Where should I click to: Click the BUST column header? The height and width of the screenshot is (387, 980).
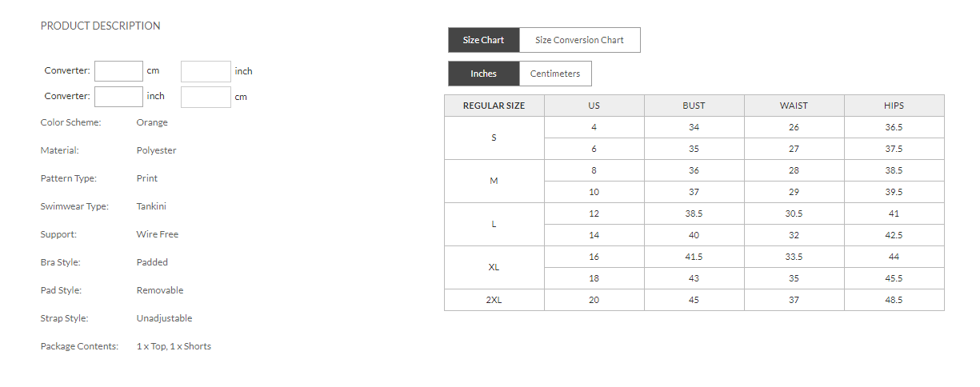coord(694,106)
